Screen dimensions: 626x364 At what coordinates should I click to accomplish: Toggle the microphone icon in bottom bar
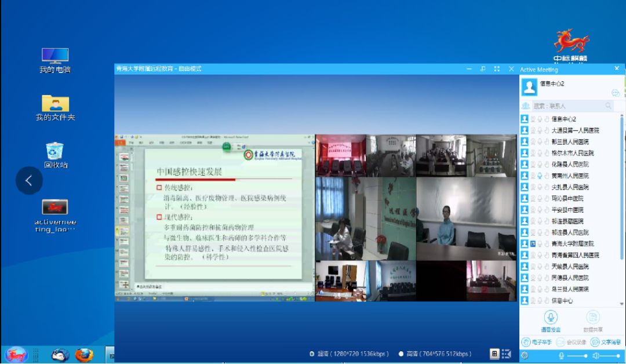pos(562,356)
